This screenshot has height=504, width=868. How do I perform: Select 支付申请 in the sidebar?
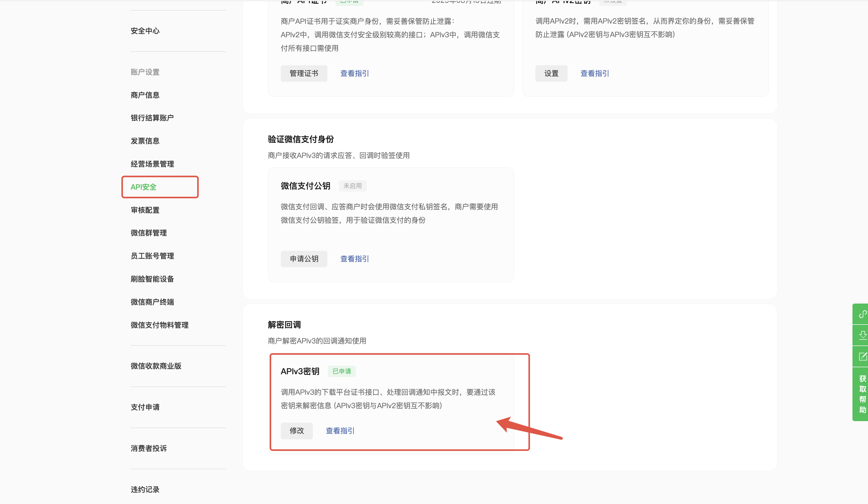coord(145,407)
